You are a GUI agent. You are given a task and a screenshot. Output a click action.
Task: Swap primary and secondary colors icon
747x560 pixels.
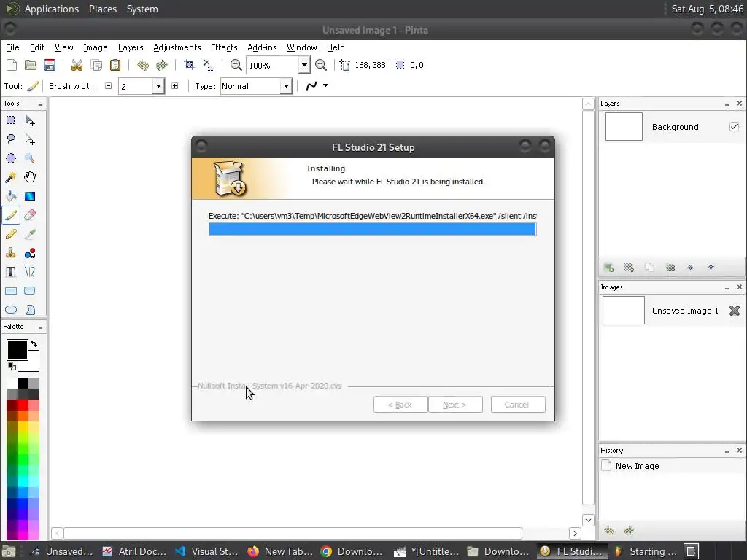(34, 343)
